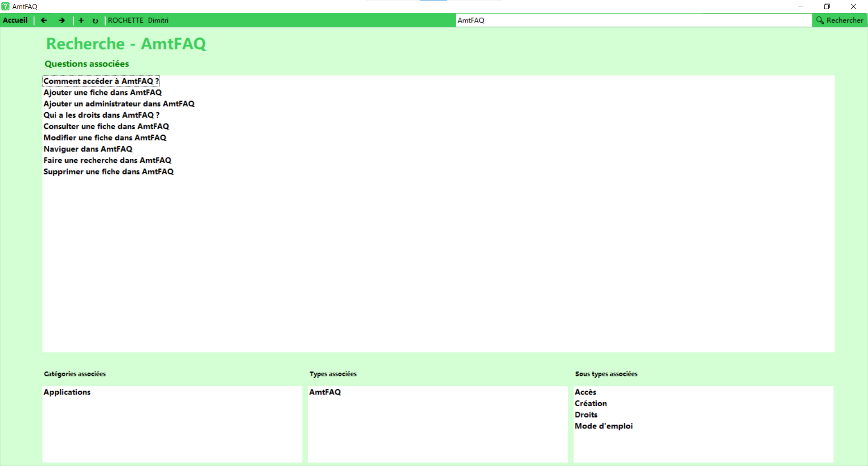
Task: Select 'Mode d'emploi' sous type
Action: click(x=604, y=426)
